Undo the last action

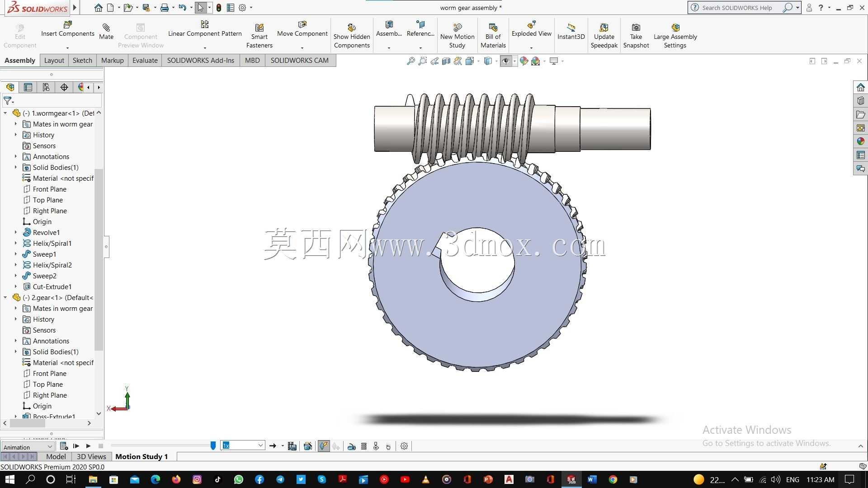pos(182,8)
